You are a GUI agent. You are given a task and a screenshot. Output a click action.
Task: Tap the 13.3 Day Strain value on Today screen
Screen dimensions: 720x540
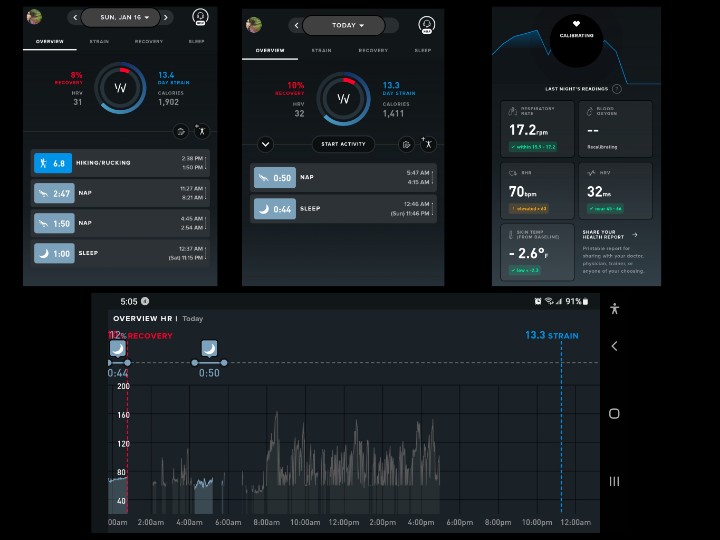tap(391, 85)
